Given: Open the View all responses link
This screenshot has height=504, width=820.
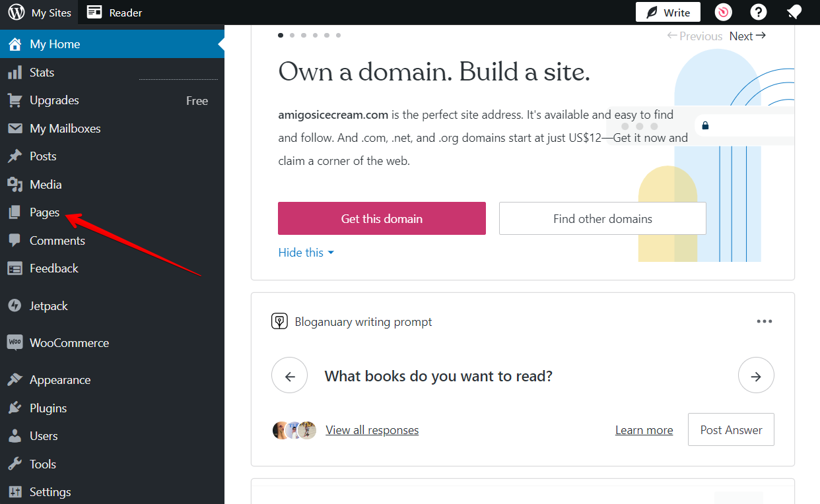Looking at the screenshot, I should (372, 429).
